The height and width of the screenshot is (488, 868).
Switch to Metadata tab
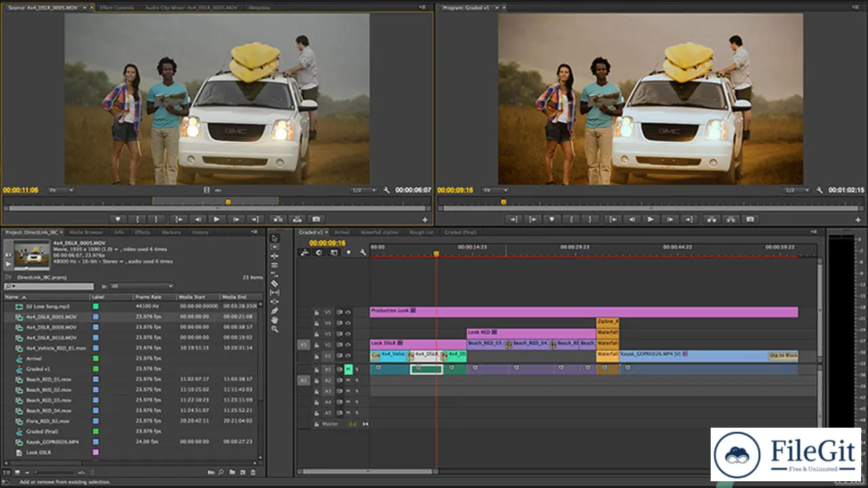coord(259,7)
